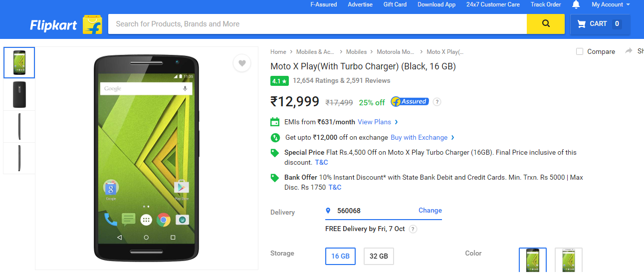Click the green exchange arrows icon
Image resolution: width=644 pixels, height=273 pixels.
275,137
